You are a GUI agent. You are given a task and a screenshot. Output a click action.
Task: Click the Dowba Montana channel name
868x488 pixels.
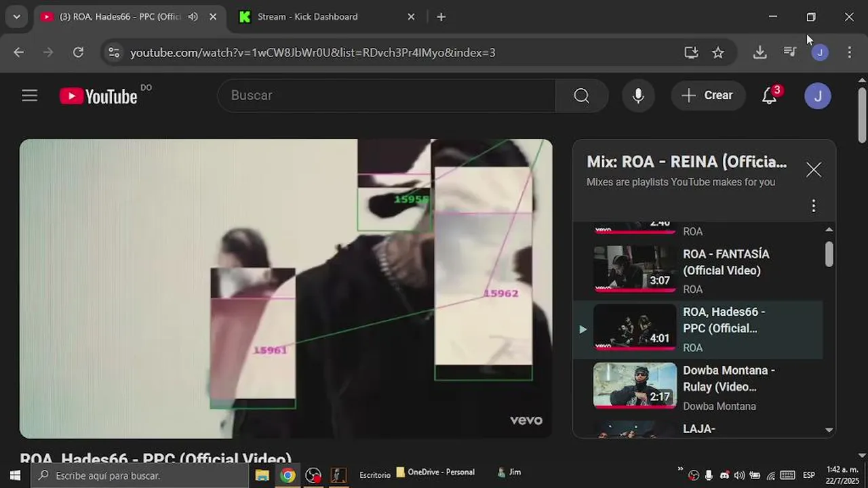pos(719,406)
